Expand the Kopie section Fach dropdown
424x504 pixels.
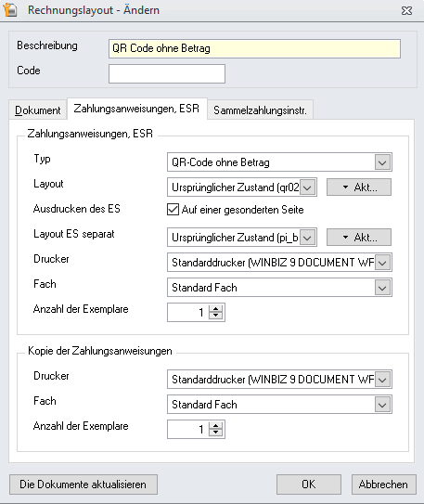[382, 405]
